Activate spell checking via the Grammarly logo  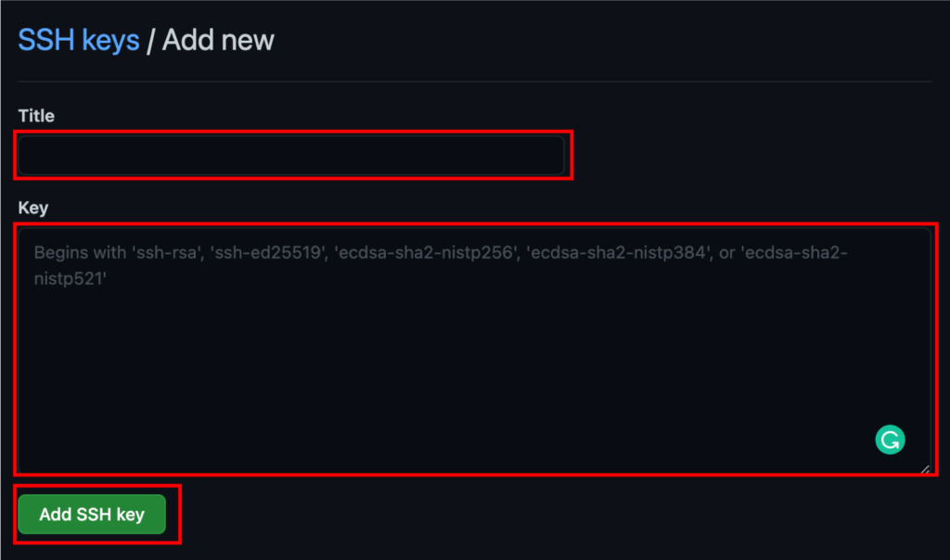[890, 439]
